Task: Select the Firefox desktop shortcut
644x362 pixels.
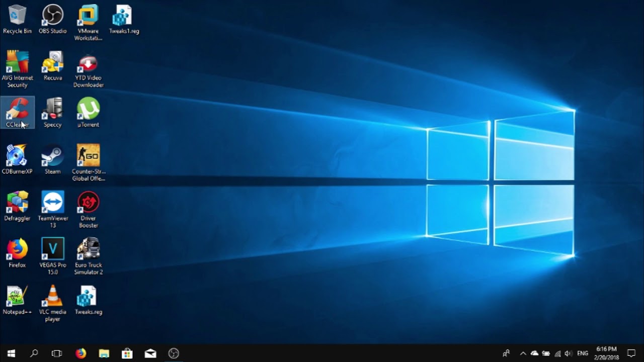Action: [x=17, y=253]
